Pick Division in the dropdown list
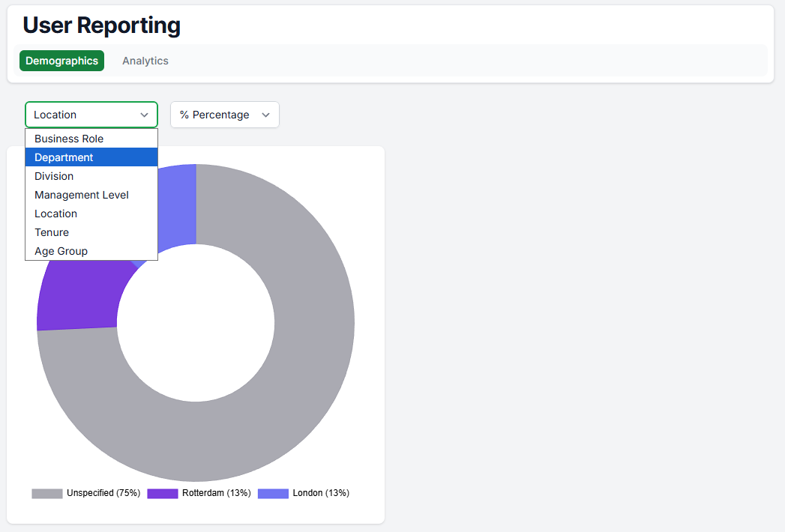 tap(54, 176)
